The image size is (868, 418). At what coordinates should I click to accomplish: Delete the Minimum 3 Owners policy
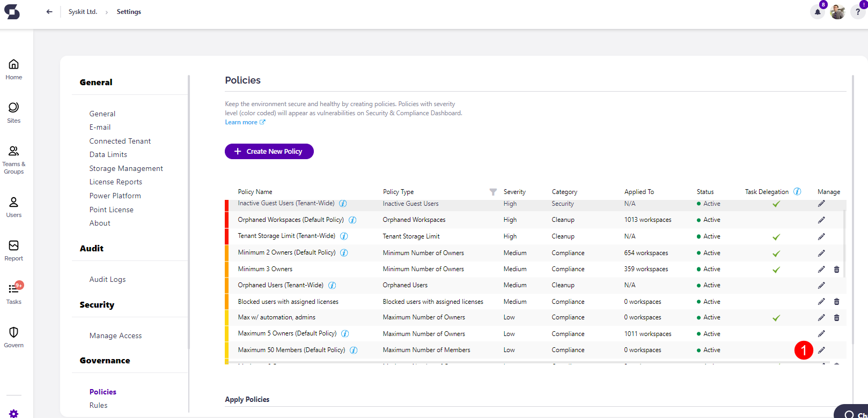[x=836, y=269]
